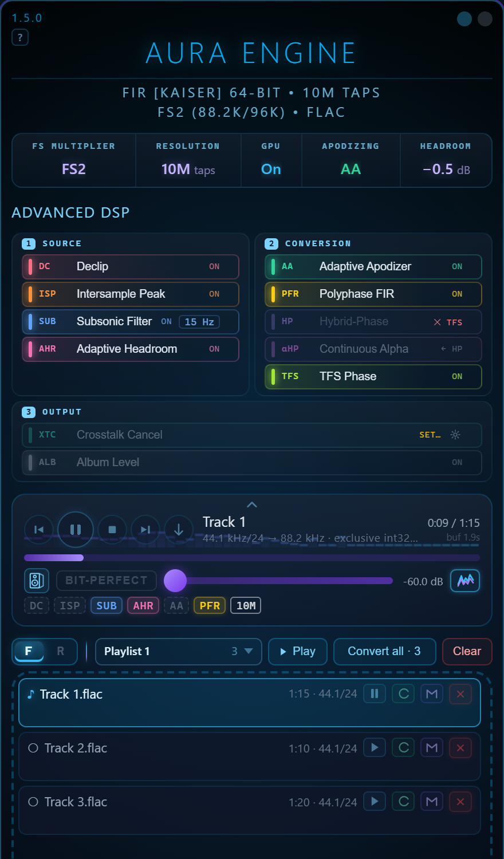Toggle the Album Level module
Viewport: 504px width, 859px height.
[252, 462]
